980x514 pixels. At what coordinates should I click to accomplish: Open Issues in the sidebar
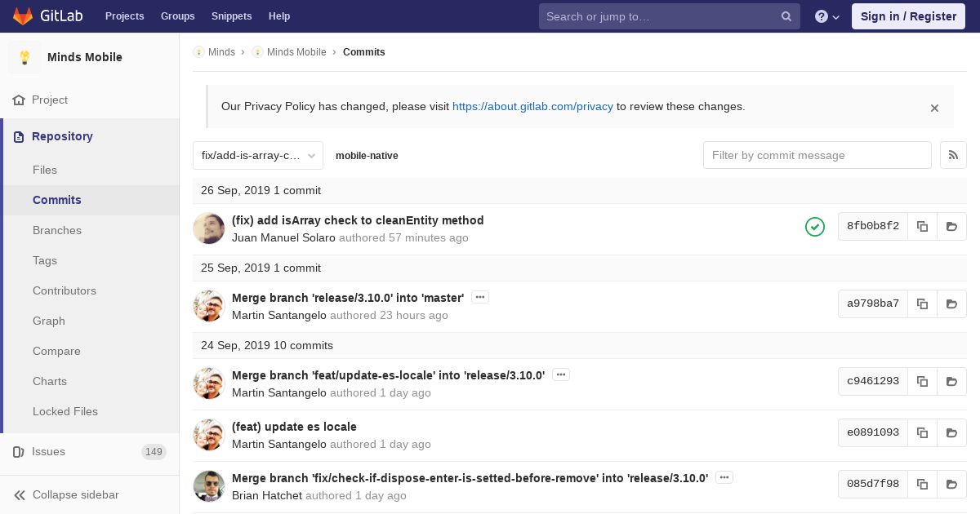coord(90,451)
